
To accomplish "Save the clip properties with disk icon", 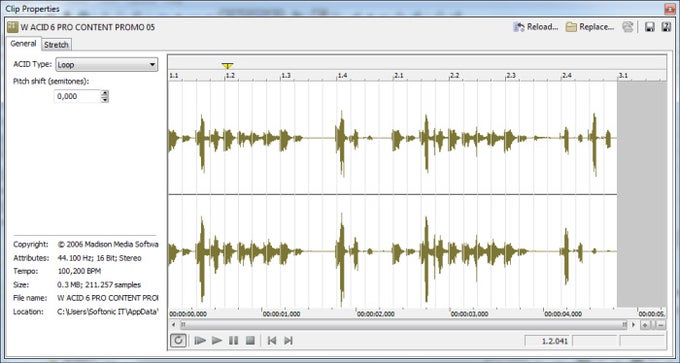I will tap(650, 27).
